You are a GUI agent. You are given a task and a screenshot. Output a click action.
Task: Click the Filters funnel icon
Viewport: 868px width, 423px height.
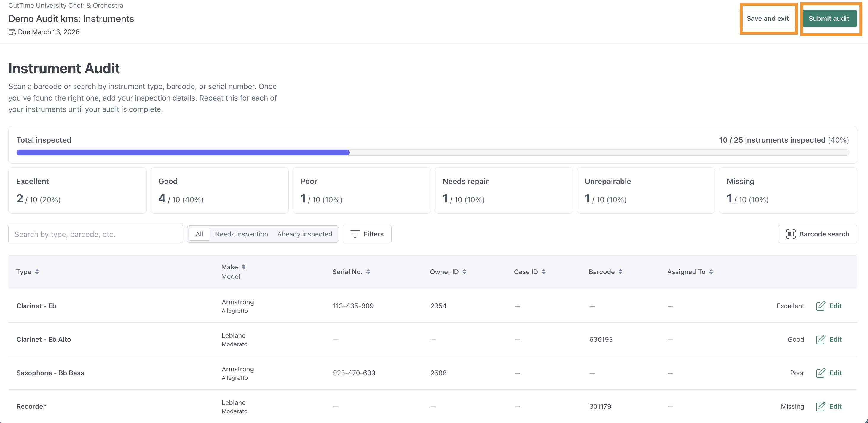(355, 234)
